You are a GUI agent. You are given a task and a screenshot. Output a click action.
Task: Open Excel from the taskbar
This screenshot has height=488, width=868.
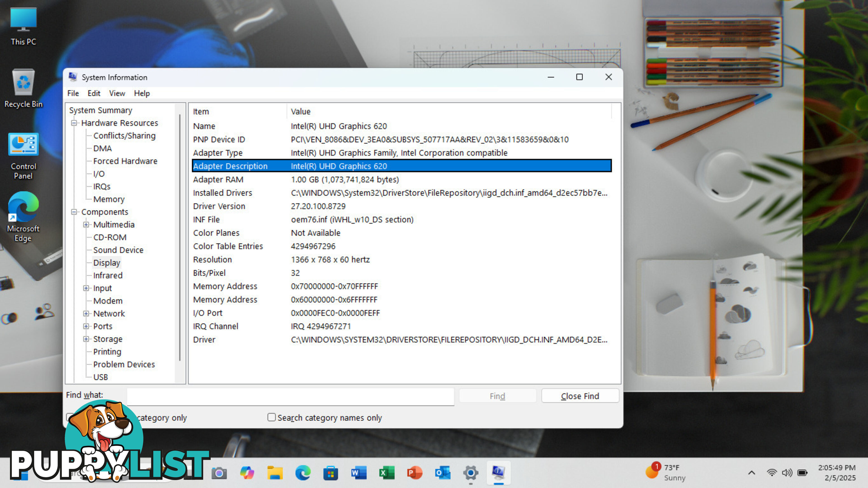(x=387, y=473)
